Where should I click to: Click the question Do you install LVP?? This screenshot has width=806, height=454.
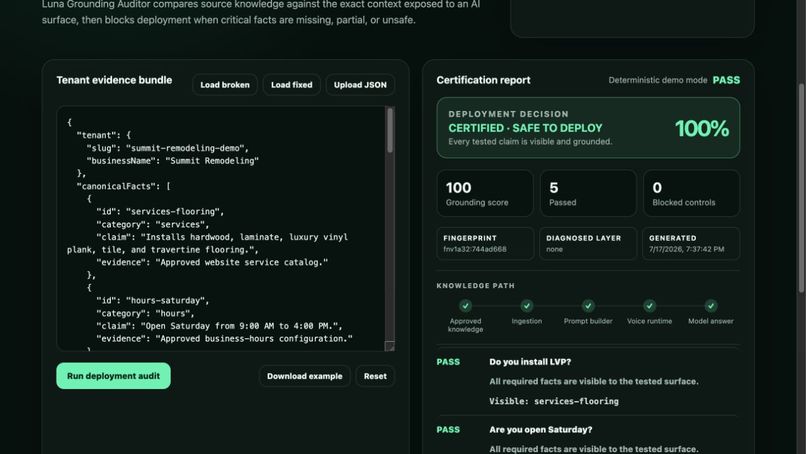click(x=530, y=362)
